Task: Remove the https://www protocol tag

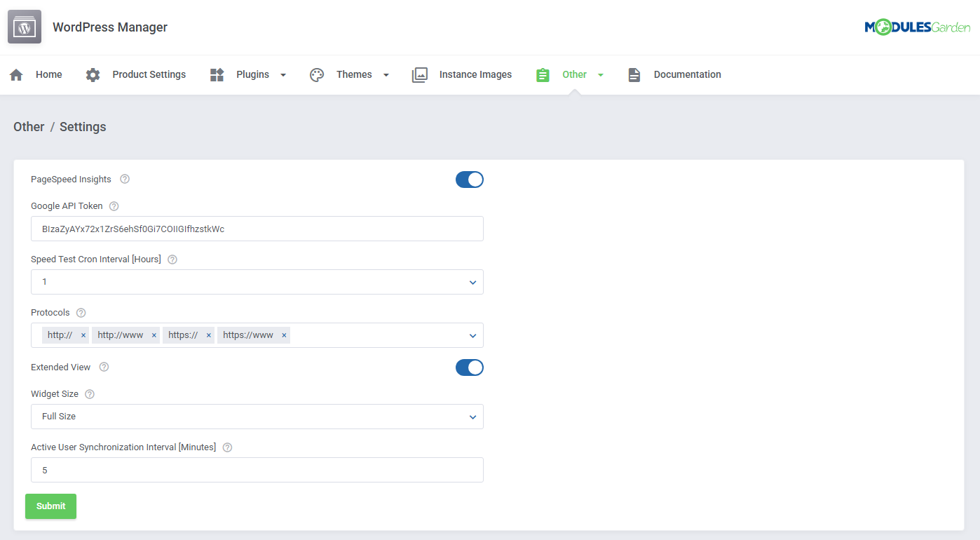Action: [x=284, y=335]
